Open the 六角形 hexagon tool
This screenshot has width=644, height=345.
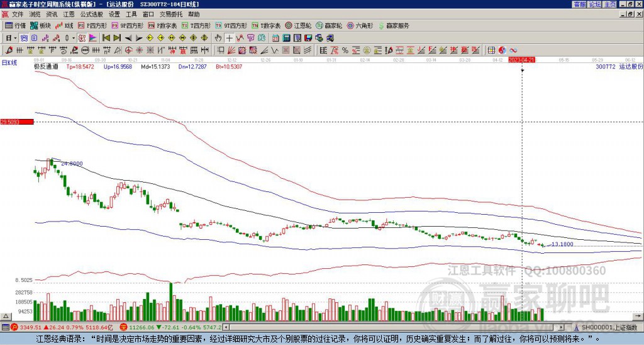coord(360,26)
